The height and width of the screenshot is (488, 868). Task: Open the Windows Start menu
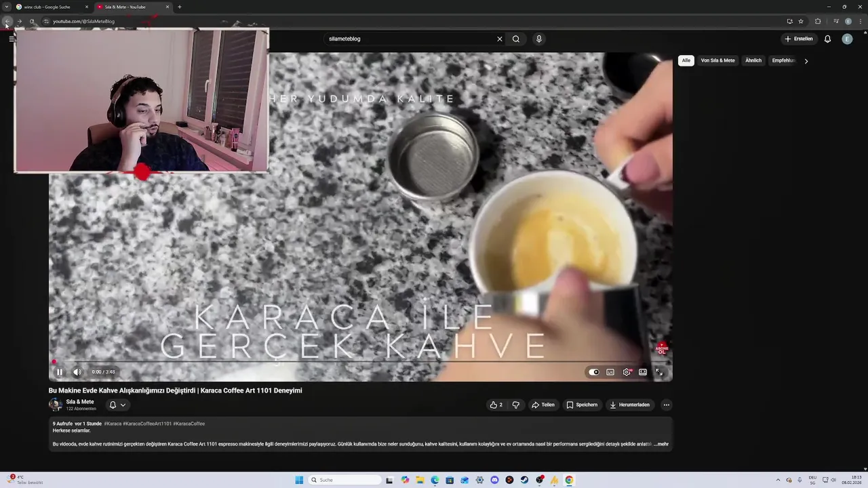tap(299, 480)
